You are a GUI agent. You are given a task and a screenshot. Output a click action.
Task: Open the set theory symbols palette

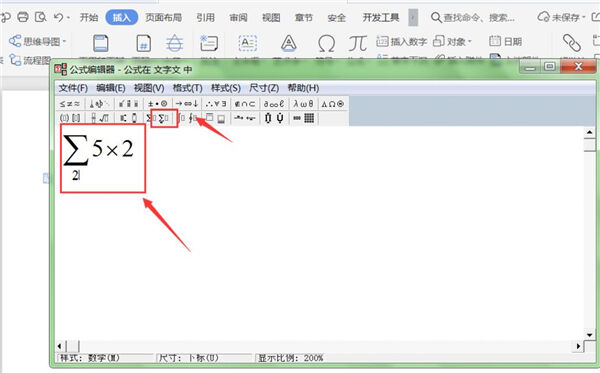245,104
